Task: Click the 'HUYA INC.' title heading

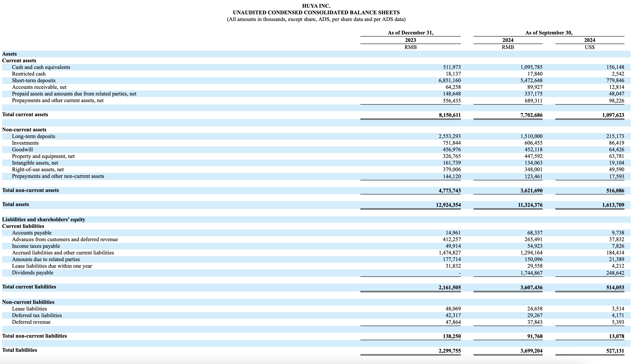Action: click(316, 6)
